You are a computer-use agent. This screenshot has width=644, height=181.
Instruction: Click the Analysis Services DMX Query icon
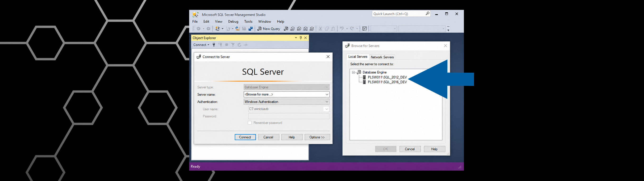(x=299, y=29)
